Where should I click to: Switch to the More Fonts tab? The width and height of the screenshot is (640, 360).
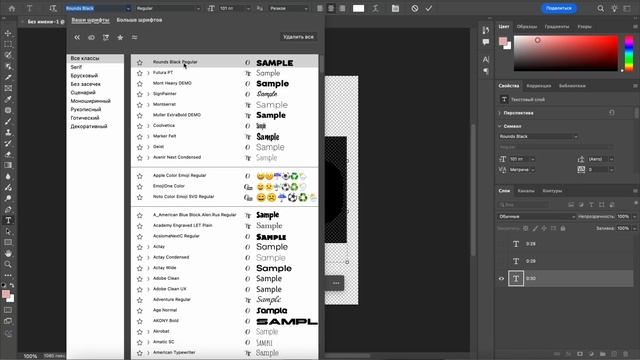pyautogui.click(x=139, y=20)
